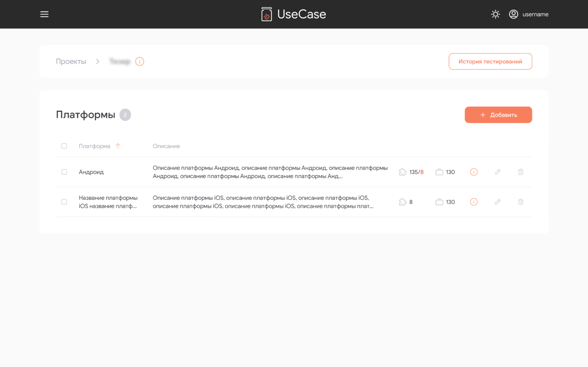
Task: Click the info icon beside project name
Action: pyautogui.click(x=139, y=62)
